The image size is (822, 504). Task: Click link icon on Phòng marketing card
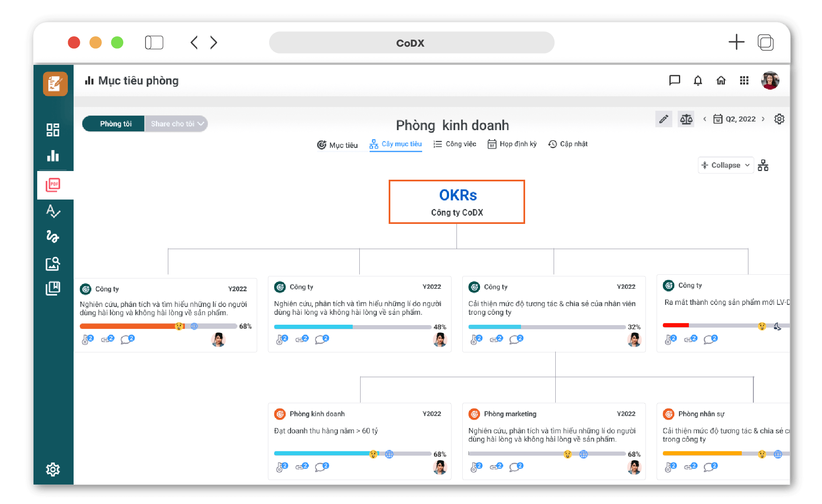click(496, 466)
